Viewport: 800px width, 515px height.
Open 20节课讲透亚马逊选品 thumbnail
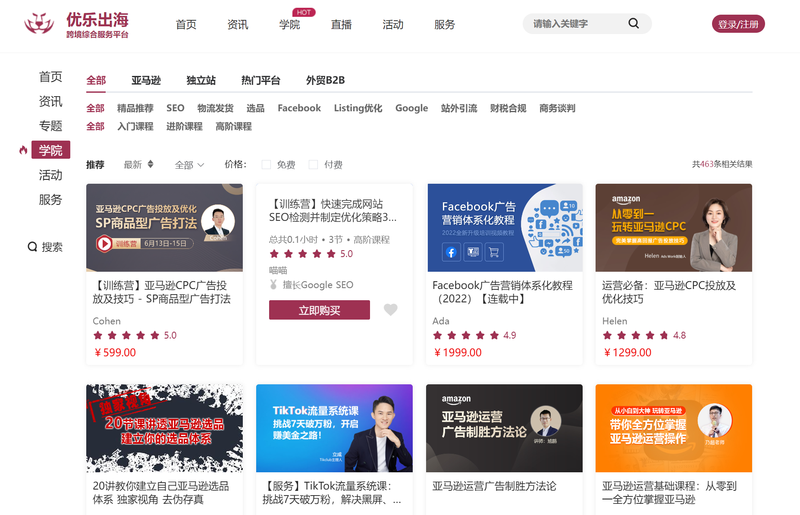(x=164, y=428)
